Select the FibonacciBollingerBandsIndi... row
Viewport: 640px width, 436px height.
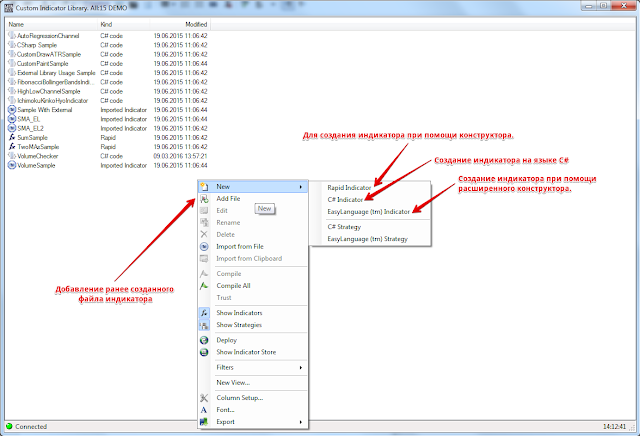point(108,82)
